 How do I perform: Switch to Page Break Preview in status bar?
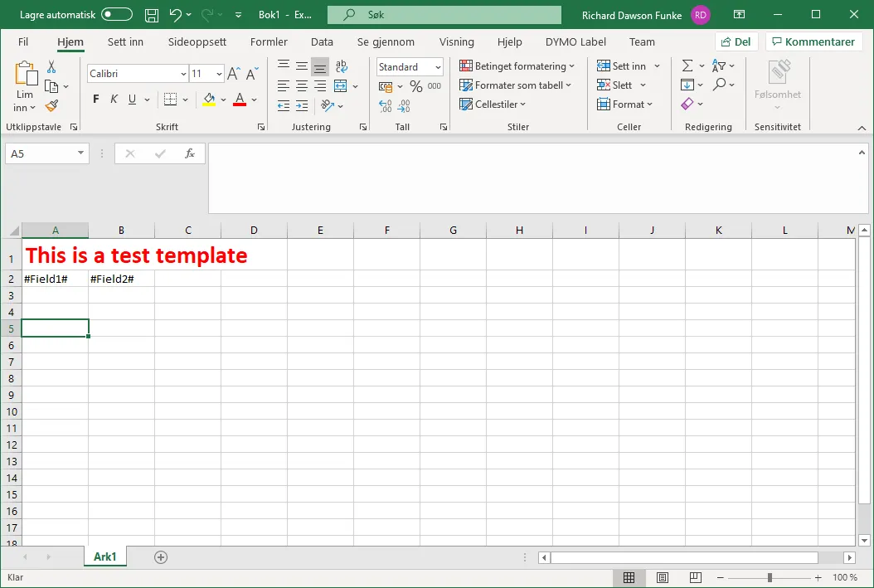pos(695,577)
